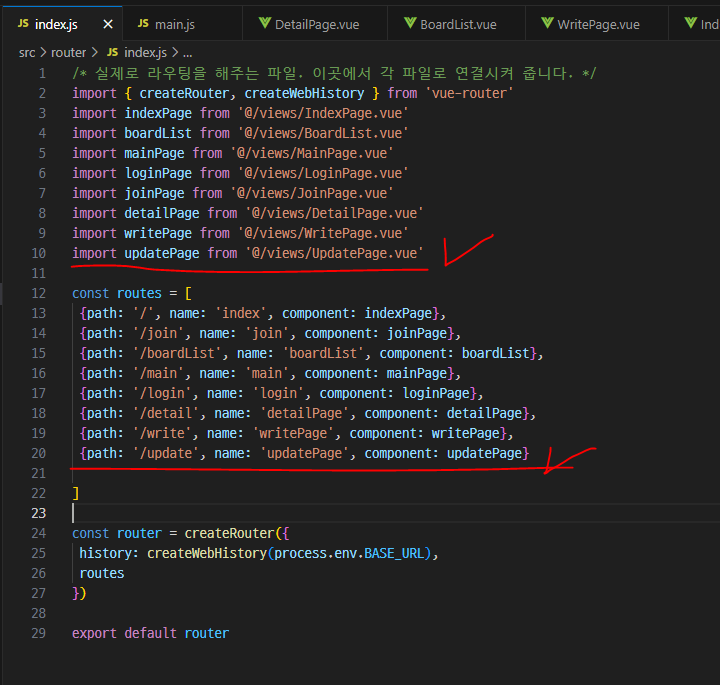Click the Vue icon on WritePage.vue tab
This screenshot has width=720, height=685.
coord(547,22)
